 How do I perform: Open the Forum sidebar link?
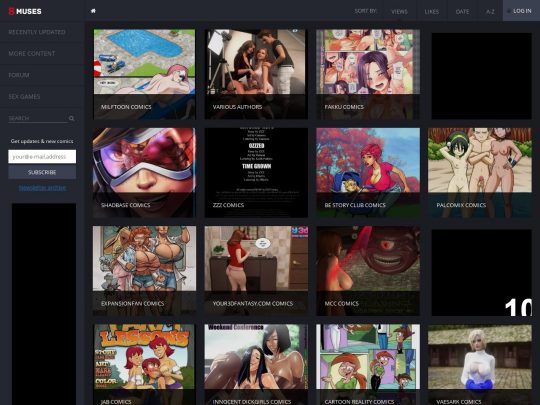19,75
